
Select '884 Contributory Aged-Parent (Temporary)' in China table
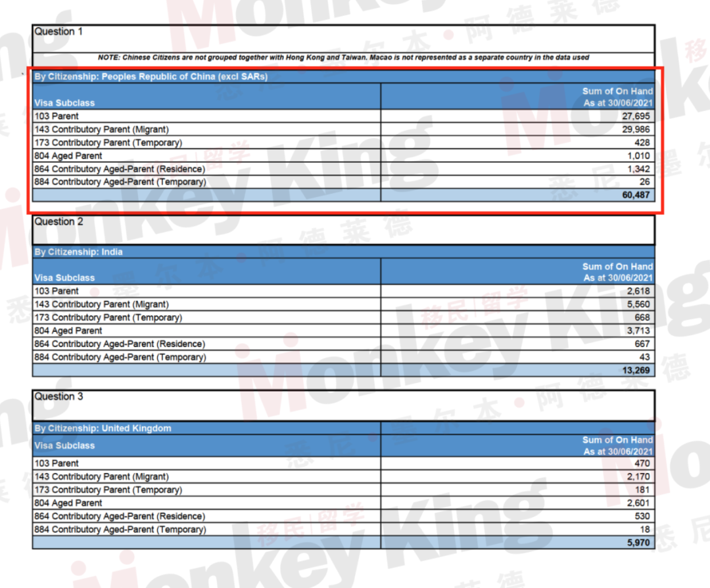(120, 182)
